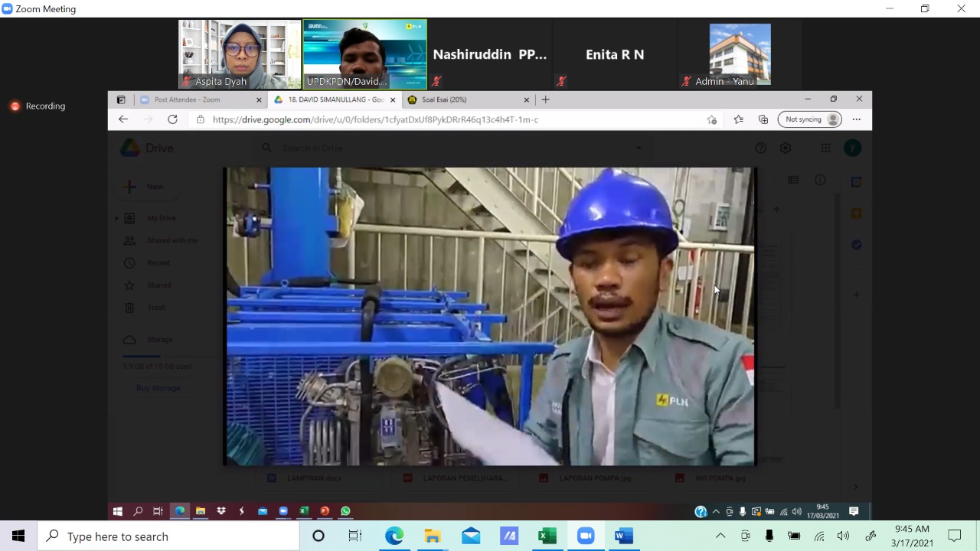
Task: Reload the Drive page
Action: [x=172, y=119]
